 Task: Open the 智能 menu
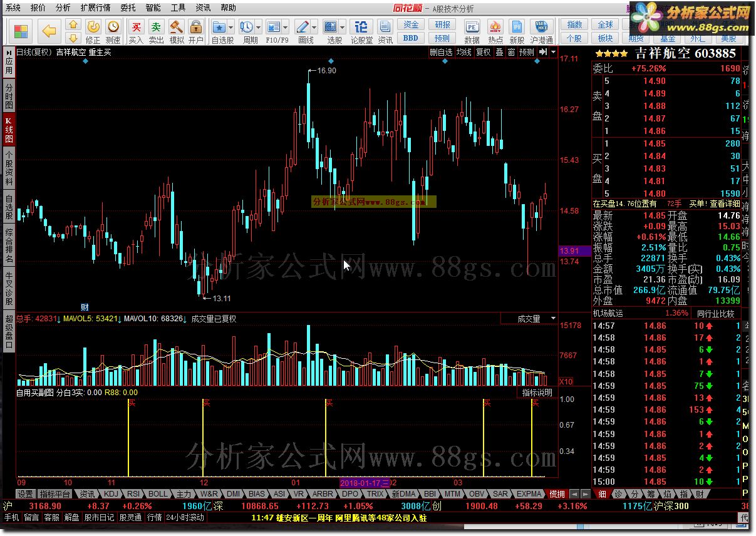153,8
